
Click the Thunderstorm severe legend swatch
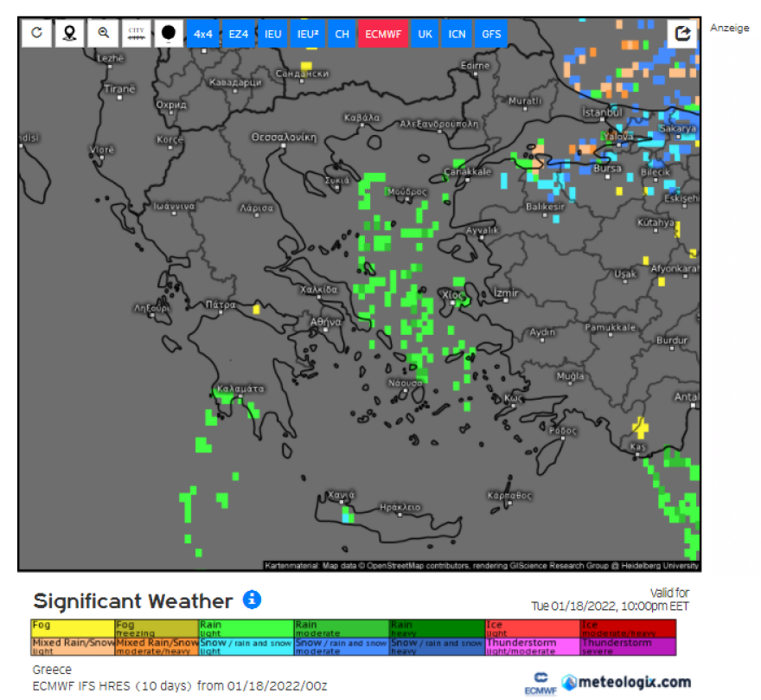click(x=628, y=646)
